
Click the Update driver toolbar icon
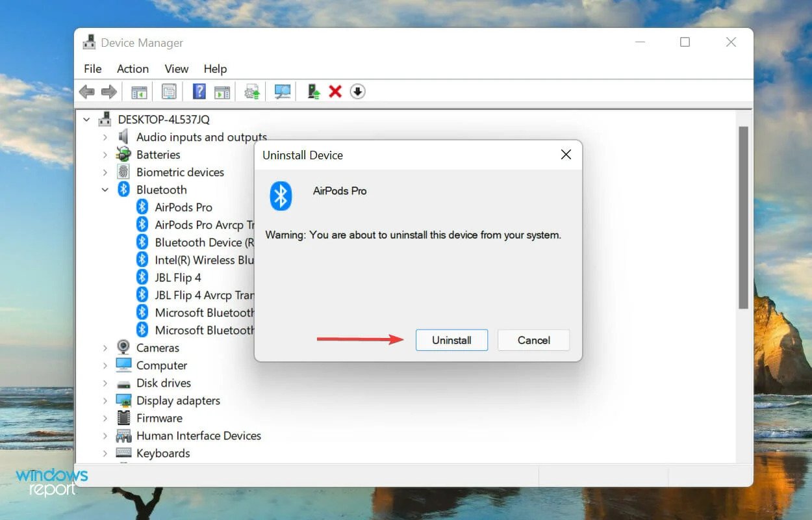(252, 92)
